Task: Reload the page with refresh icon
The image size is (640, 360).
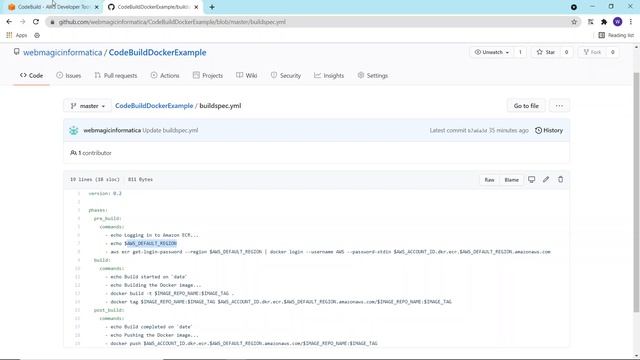Action: (x=36, y=22)
